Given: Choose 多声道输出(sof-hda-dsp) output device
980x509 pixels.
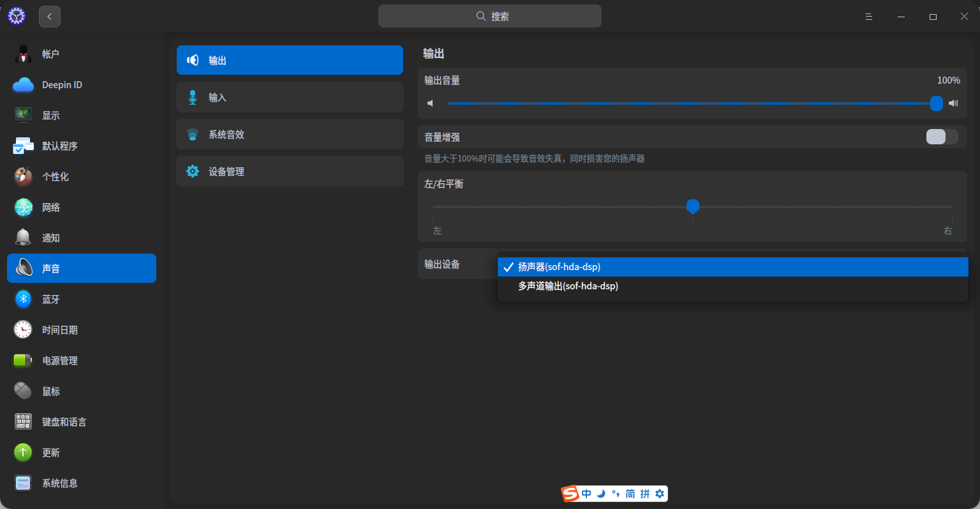Looking at the screenshot, I should (x=732, y=286).
